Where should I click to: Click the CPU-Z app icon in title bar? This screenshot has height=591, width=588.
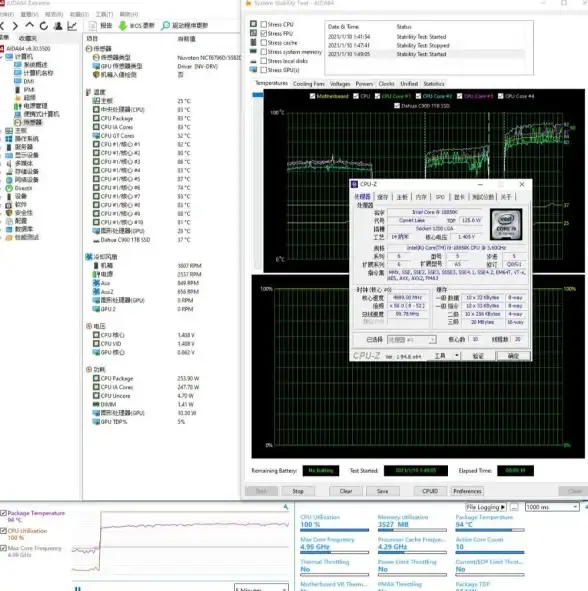click(x=354, y=184)
